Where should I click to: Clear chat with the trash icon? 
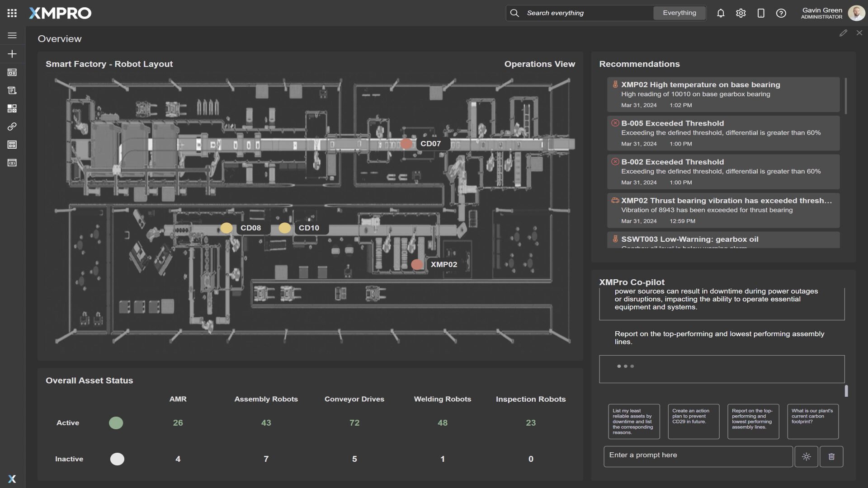tap(831, 456)
